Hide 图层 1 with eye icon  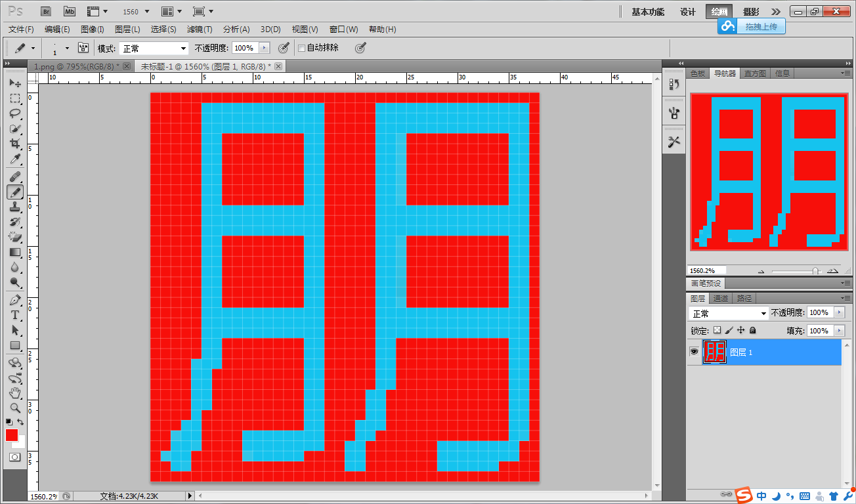click(x=694, y=352)
